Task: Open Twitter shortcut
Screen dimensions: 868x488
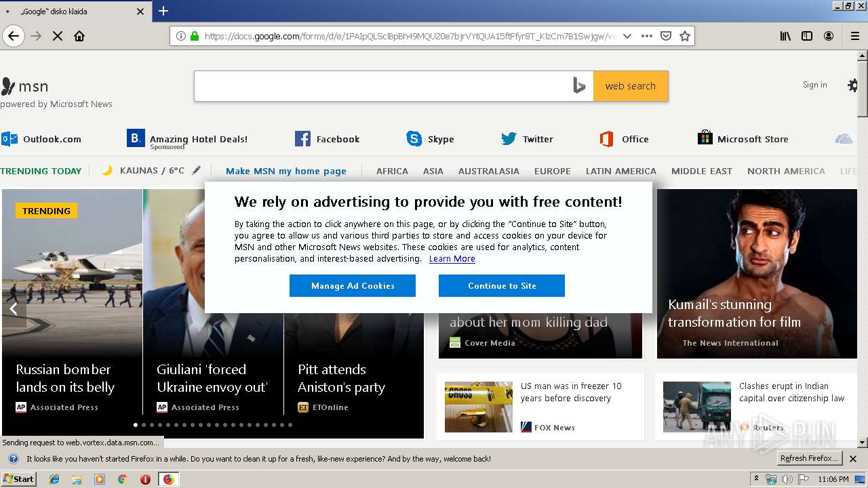Action: point(528,139)
